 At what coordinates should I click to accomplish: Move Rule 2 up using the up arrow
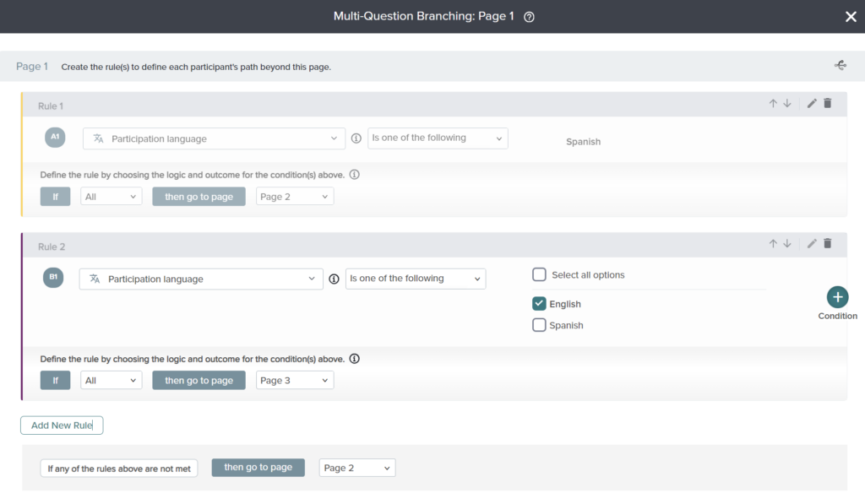coord(772,243)
